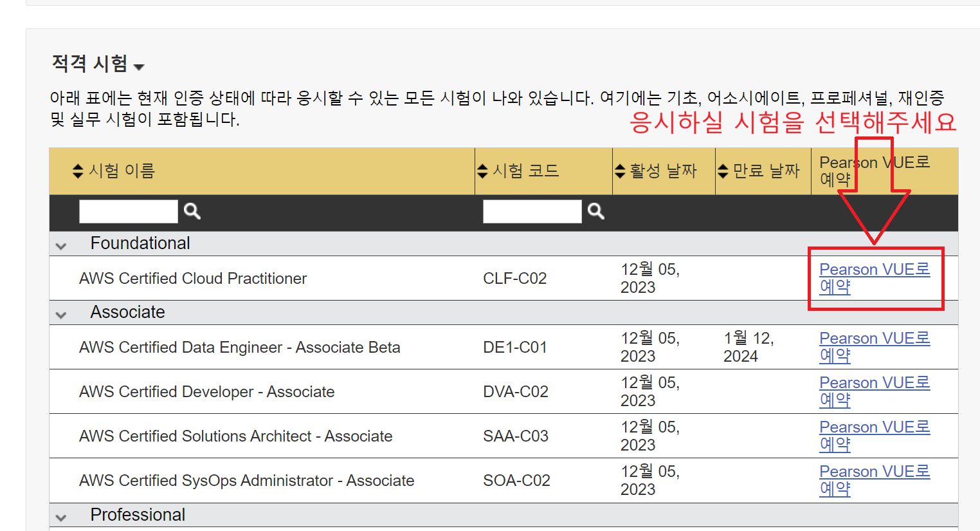
Task: Click the magnifier icon beside exam code search
Action: (x=596, y=211)
